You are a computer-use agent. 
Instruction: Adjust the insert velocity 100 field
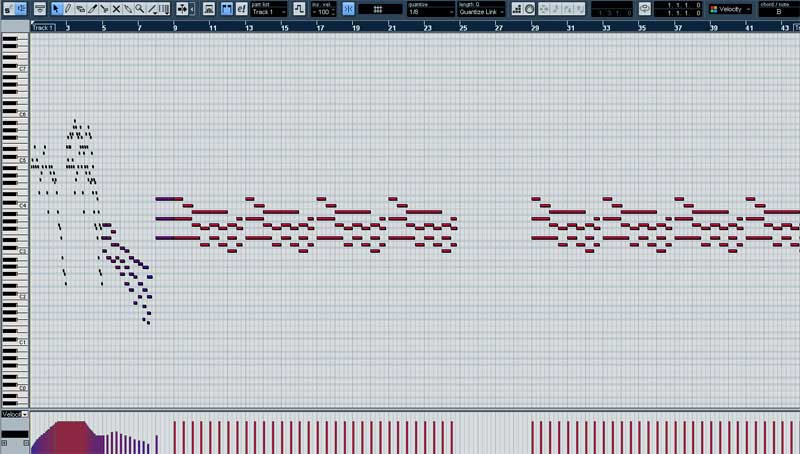323,12
